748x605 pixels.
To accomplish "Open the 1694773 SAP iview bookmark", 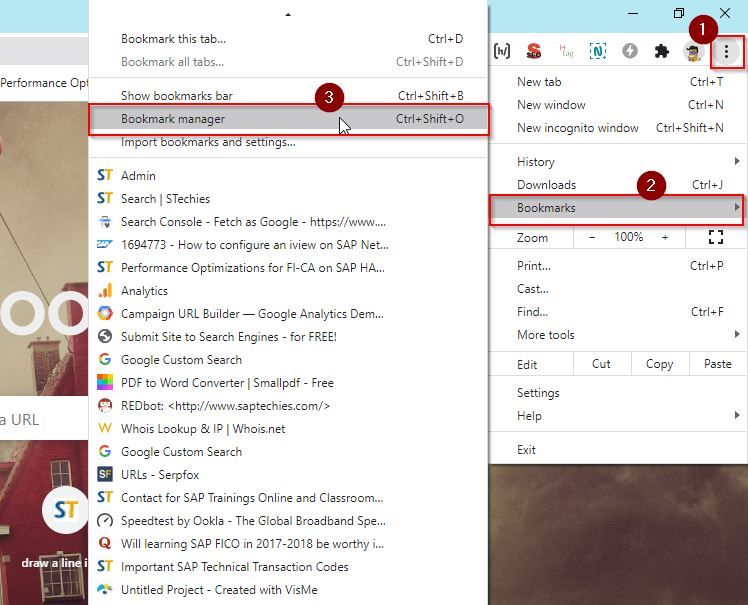I will click(x=288, y=245).
